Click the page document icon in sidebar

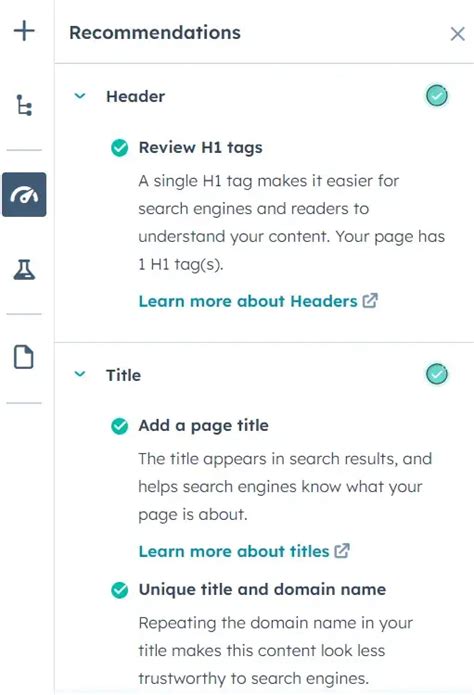24,357
